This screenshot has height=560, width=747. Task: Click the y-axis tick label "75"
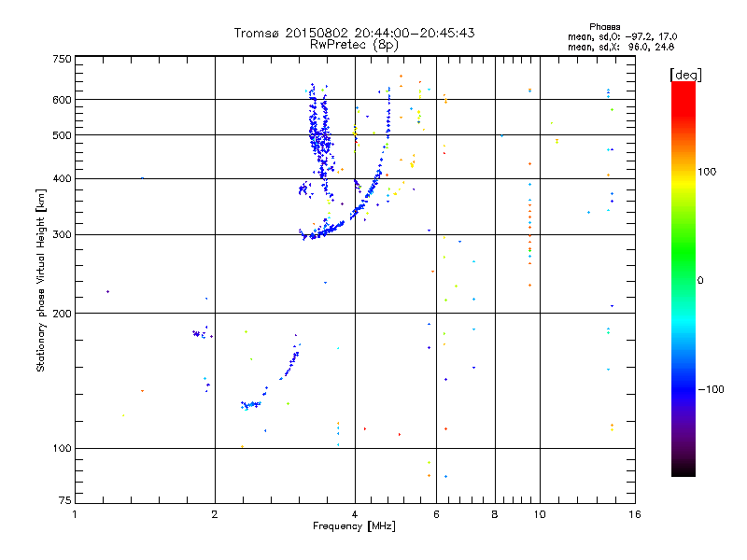coord(65,500)
